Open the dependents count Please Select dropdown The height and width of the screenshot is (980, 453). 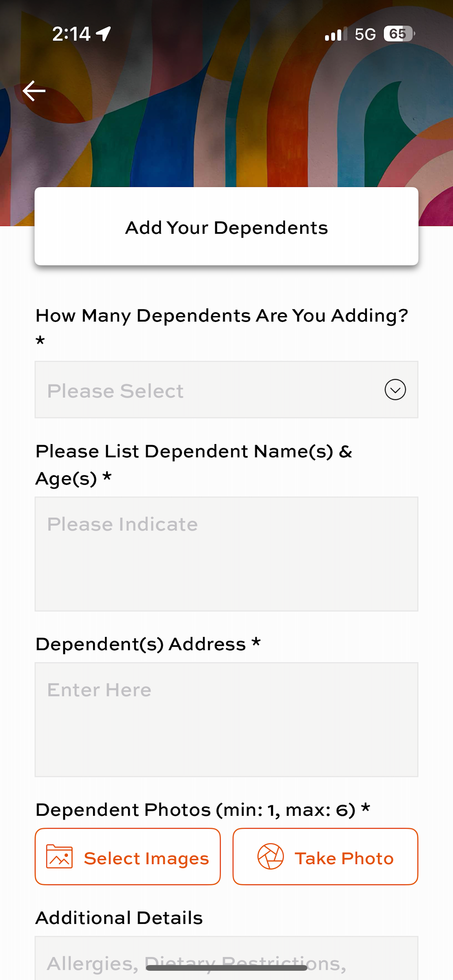click(x=226, y=390)
